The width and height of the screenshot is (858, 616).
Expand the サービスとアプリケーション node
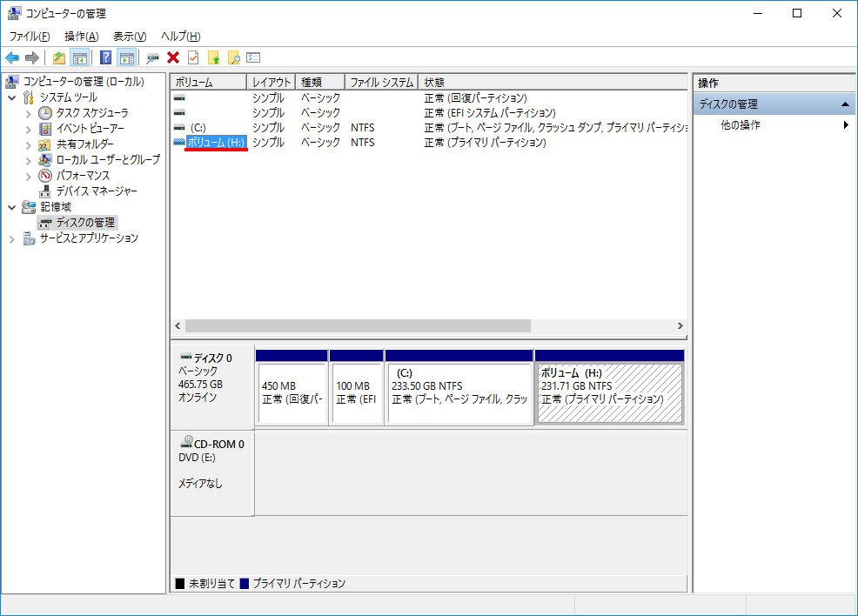click(x=12, y=239)
